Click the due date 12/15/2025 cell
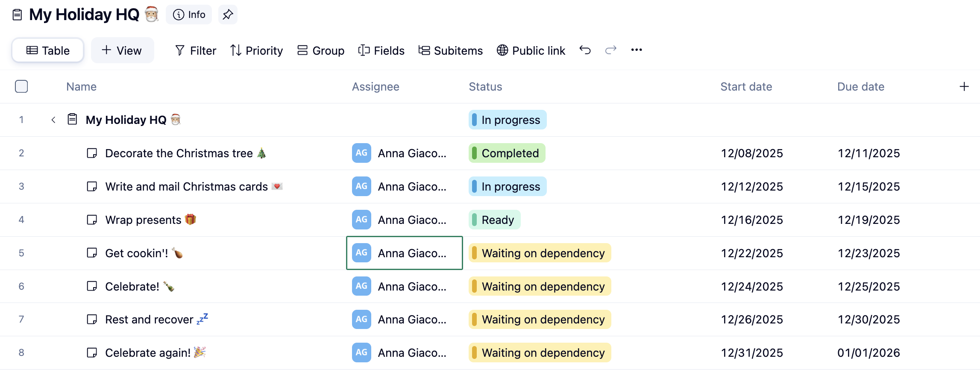The height and width of the screenshot is (376, 980). tap(869, 187)
